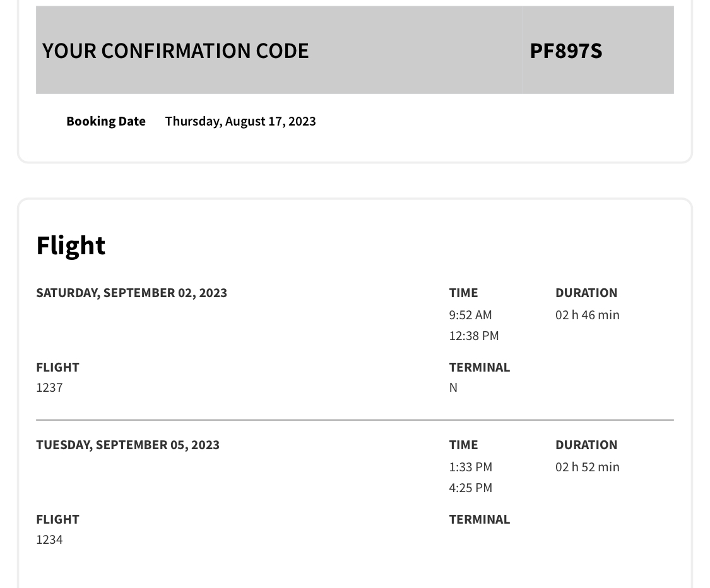Click the Flight section heading

(x=71, y=245)
